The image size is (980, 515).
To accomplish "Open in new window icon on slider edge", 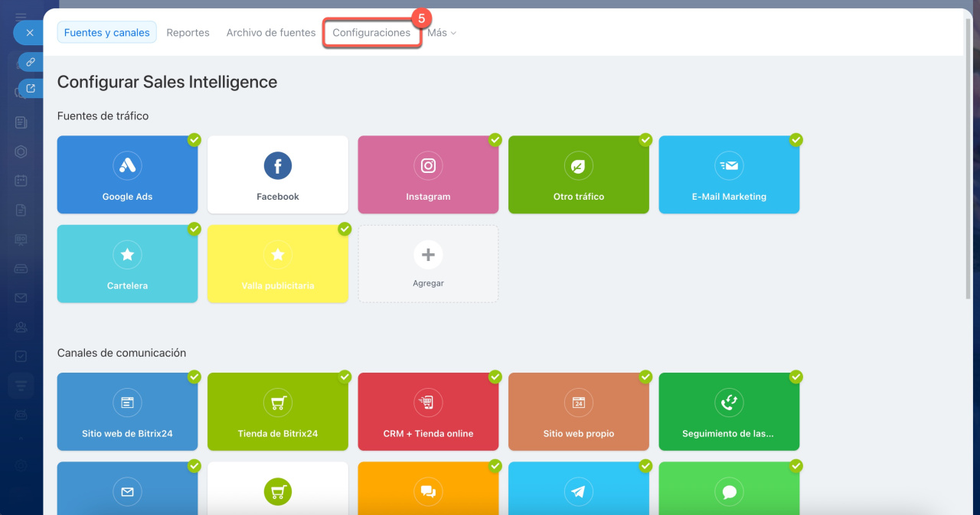I will [31, 89].
